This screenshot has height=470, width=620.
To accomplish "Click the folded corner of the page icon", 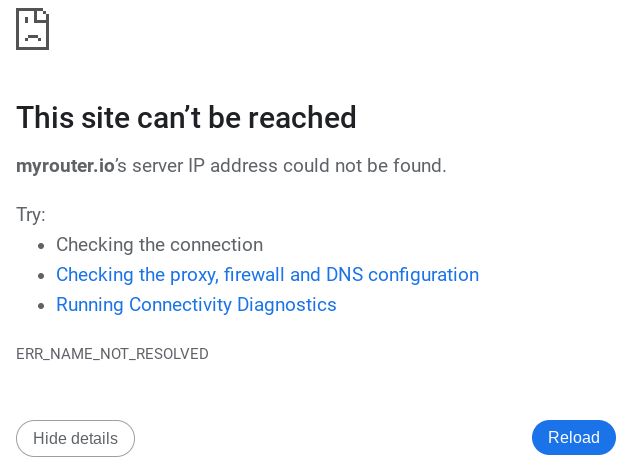I will point(43,15).
